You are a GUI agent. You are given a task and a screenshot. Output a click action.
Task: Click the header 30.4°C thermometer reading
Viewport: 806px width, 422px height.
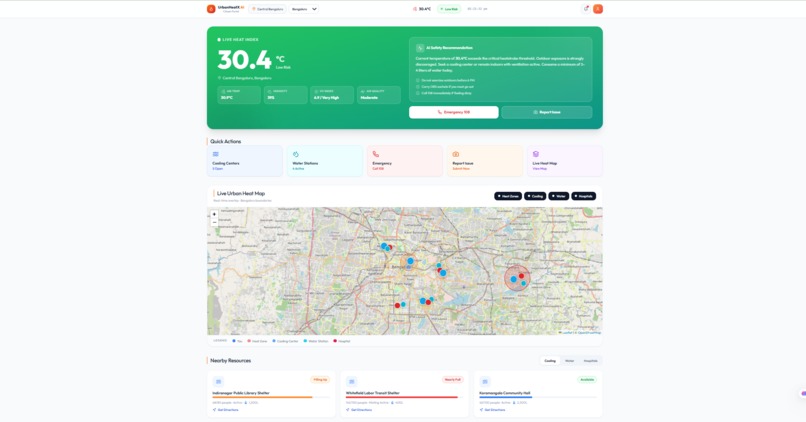click(422, 9)
